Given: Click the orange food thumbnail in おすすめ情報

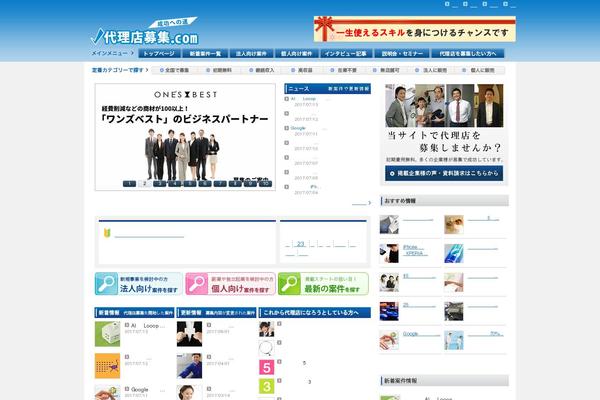Looking at the screenshot, I should [x=454, y=224].
